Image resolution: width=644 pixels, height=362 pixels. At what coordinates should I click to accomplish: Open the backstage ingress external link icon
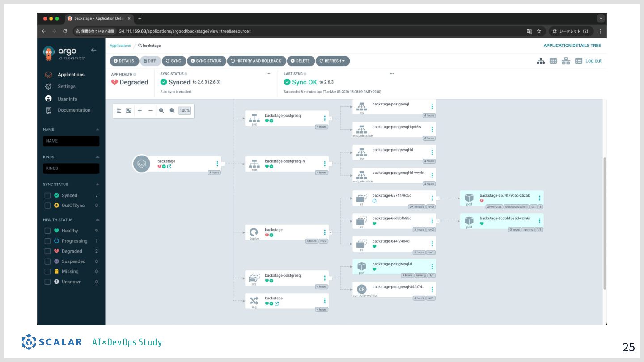click(x=277, y=303)
